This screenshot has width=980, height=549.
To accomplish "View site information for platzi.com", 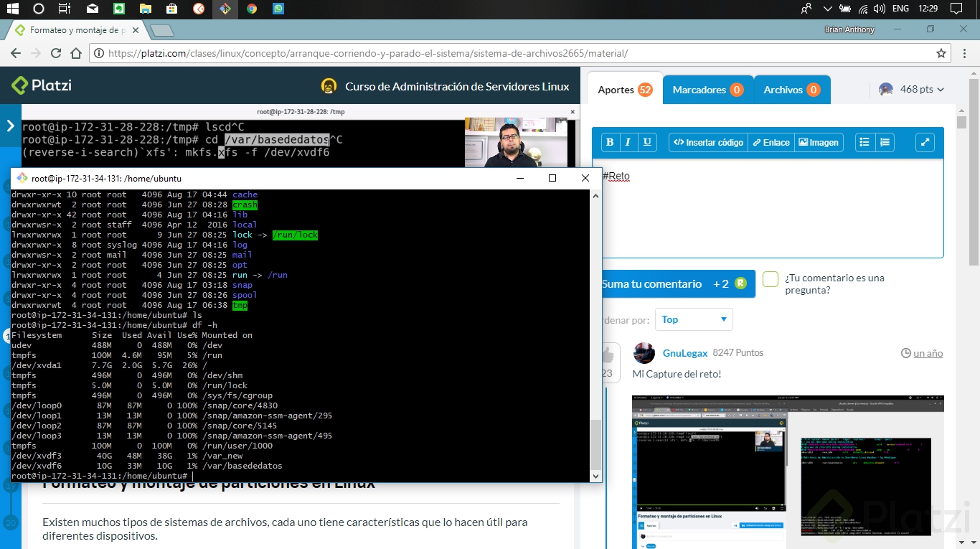I will coord(99,53).
